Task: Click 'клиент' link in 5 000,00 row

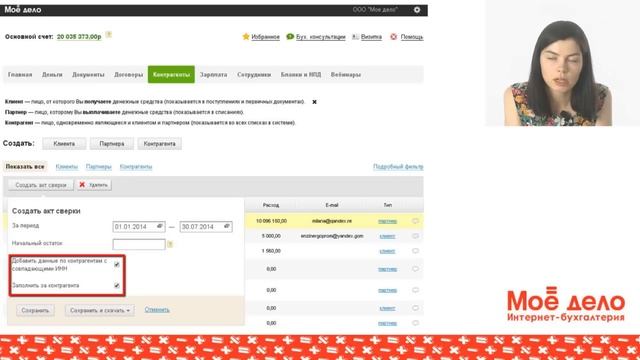Action: [x=387, y=236]
